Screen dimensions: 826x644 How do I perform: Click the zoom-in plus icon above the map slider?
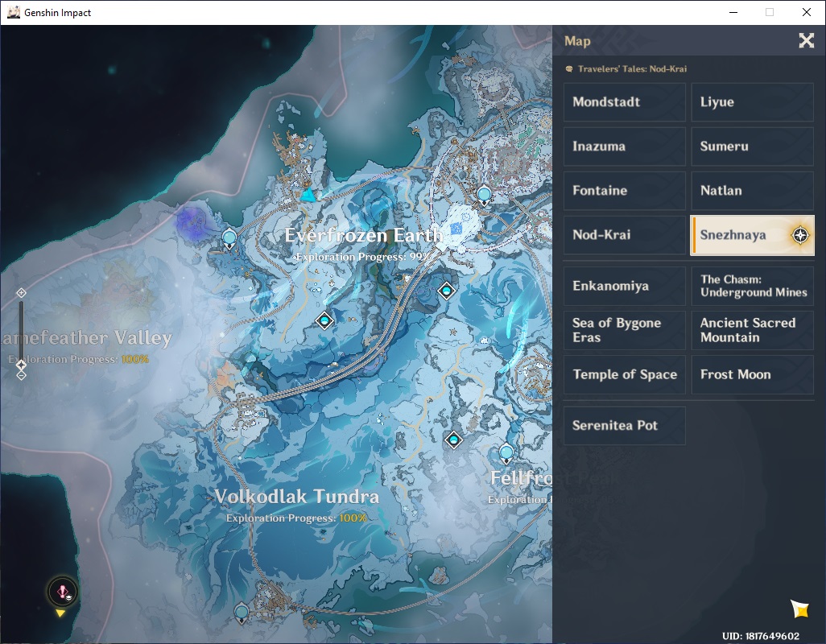click(x=21, y=293)
